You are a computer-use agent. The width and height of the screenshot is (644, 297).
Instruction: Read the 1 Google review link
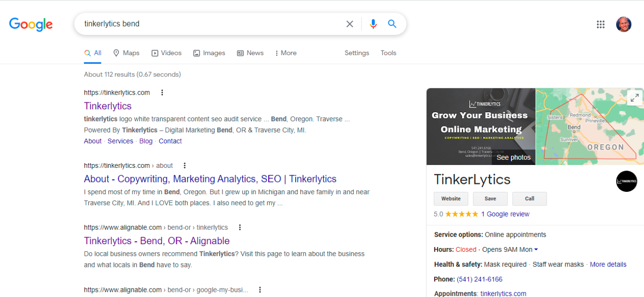pyautogui.click(x=505, y=214)
